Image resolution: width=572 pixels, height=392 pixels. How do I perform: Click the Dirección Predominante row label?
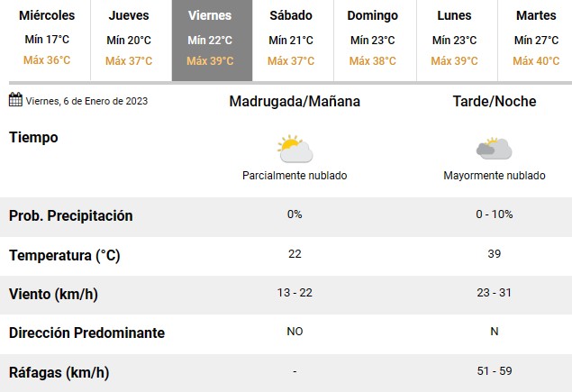pyautogui.click(x=86, y=333)
